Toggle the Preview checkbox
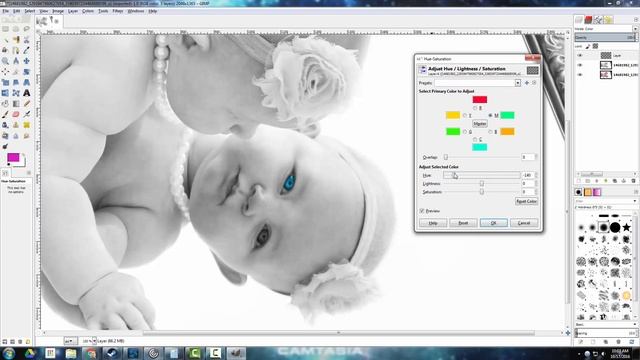Viewport: 640px width, 360px height. coord(422,211)
